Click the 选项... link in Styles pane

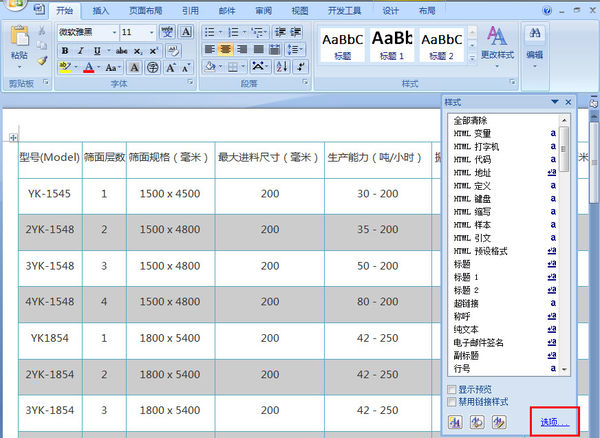554,421
